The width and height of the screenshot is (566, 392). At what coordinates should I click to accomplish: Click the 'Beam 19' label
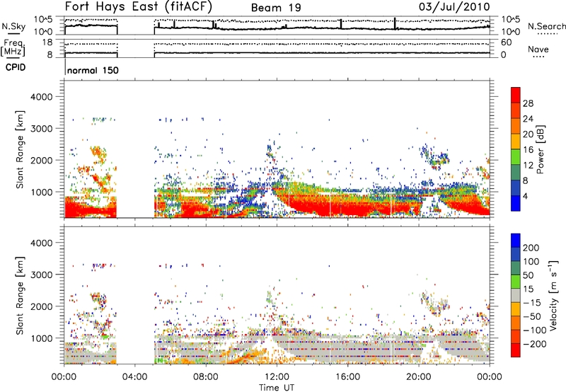(276, 8)
